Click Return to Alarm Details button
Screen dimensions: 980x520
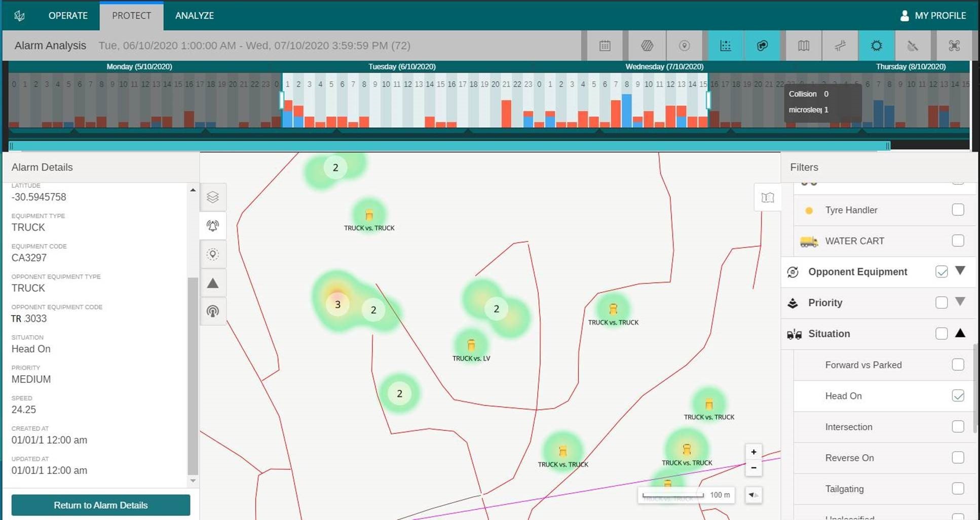(101, 505)
